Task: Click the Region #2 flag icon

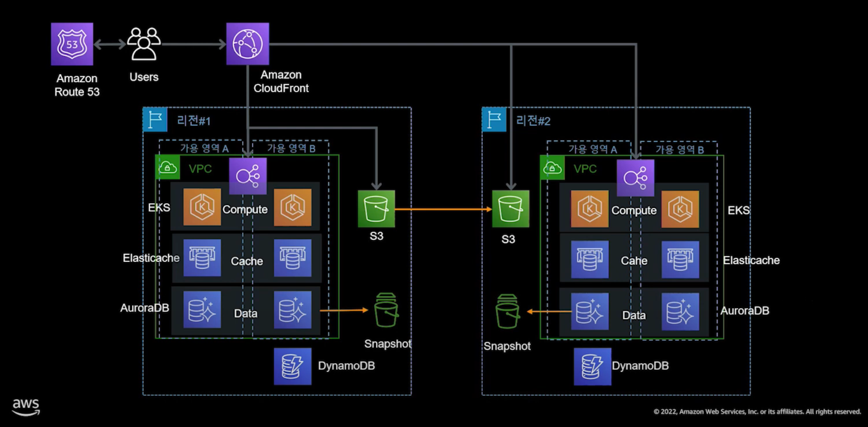Action: pyautogui.click(x=494, y=119)
